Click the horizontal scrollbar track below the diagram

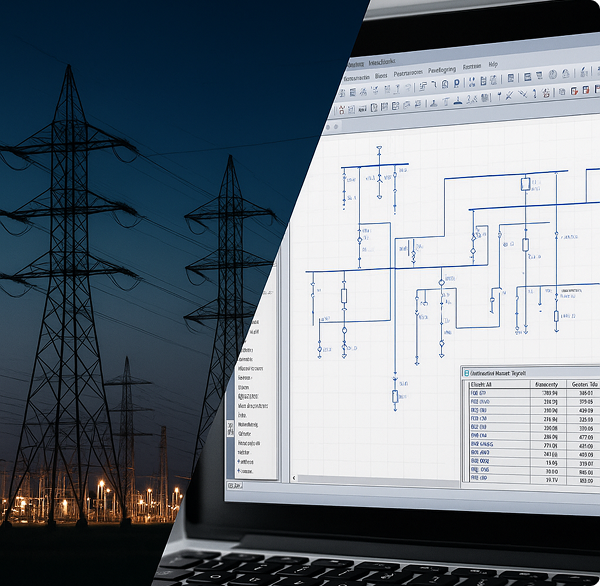(x=378, y=480)
